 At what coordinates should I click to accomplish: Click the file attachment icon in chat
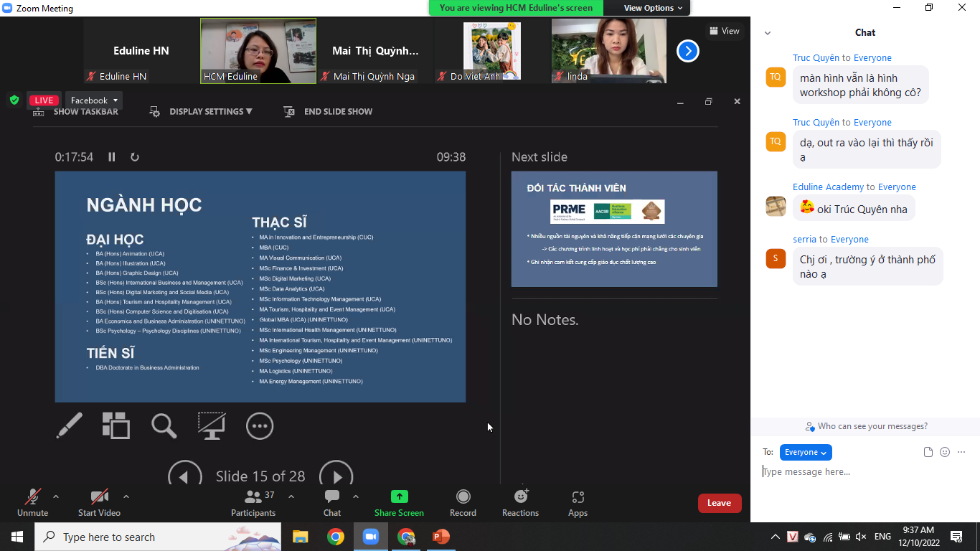pyautogui.click(x=928, y=452)
